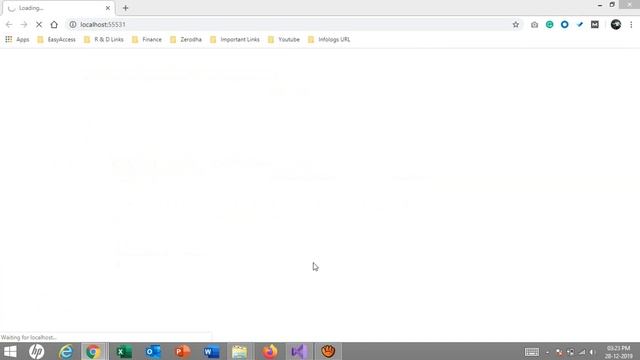Viewport: 640px width, 360px height.
Task: Open the Important Links folder
Action: click(235, 40)
